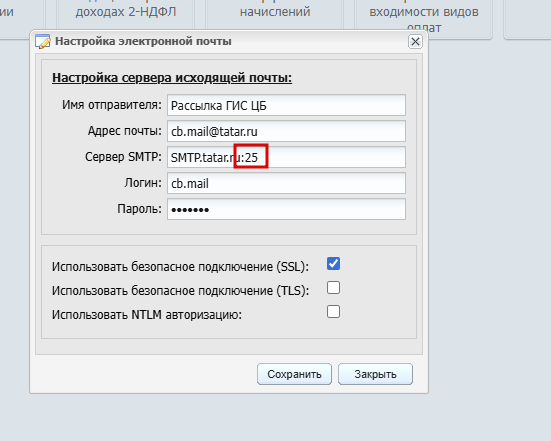Viewport: 551px width, 441px height.
Task: Click the 'Пароль:' label
Action: pyautogui.click(x=140, y=209)
